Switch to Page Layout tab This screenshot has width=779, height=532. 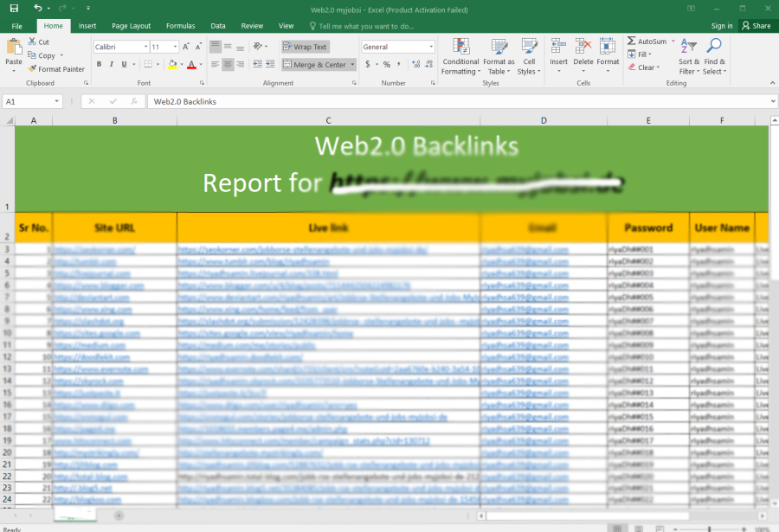132,26
